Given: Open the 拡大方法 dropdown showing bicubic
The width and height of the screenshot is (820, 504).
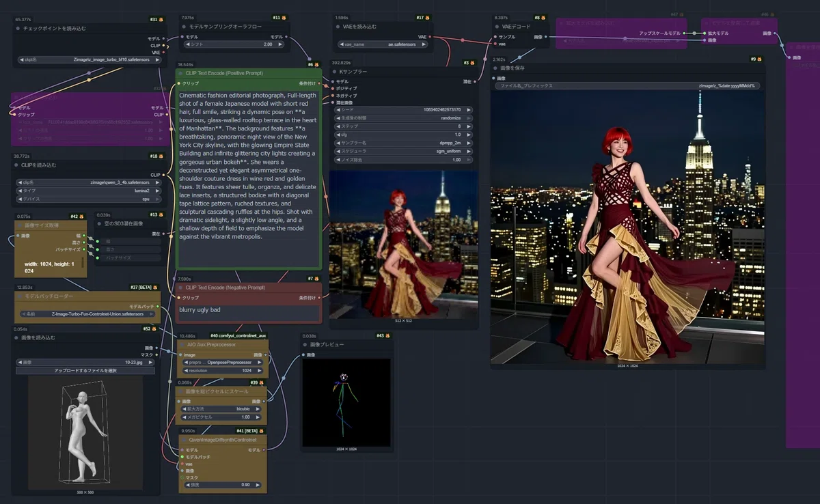Looking at the screenshot, I should [222, 408].
